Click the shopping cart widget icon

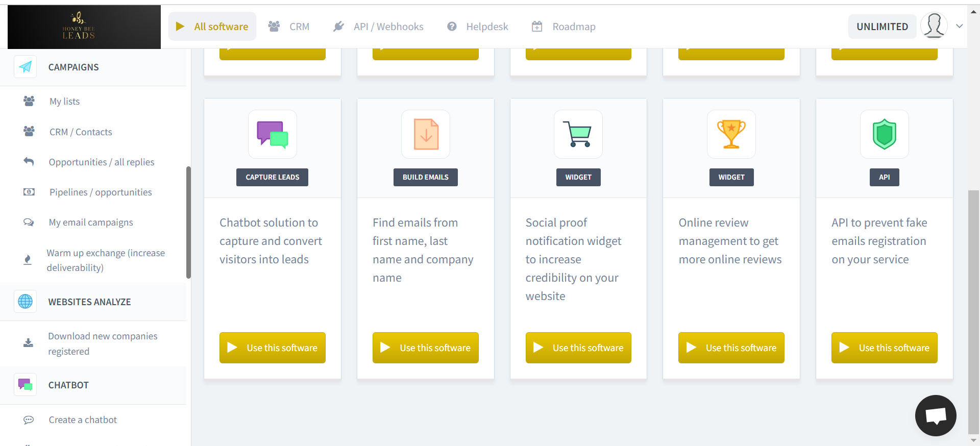[578, 134]
